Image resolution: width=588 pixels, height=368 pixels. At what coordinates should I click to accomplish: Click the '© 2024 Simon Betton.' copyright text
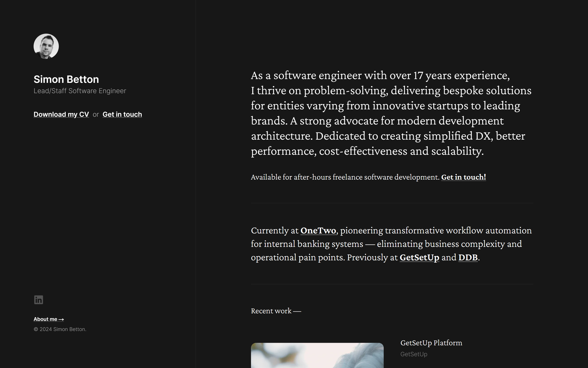60,329
